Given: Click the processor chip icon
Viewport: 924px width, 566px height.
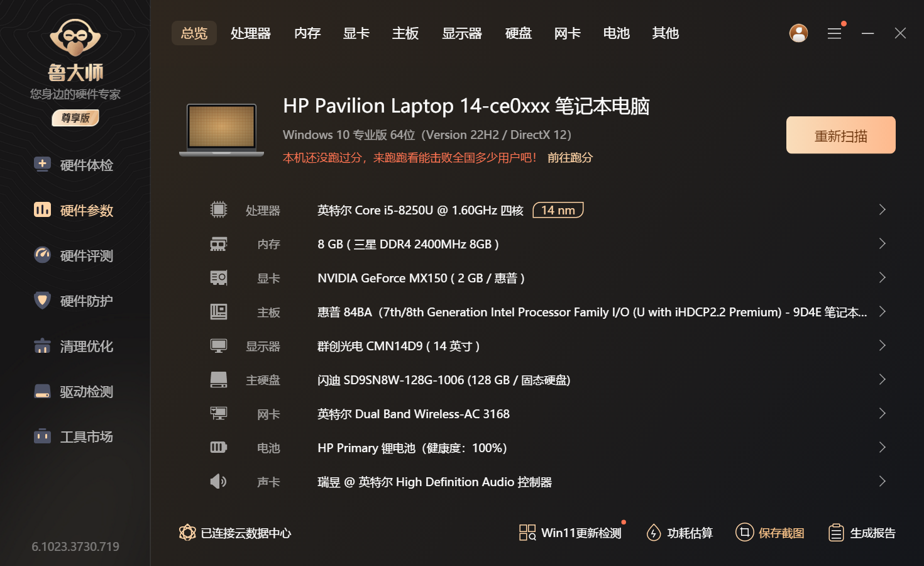Looking at the screenshot, I should tap(219, 209).
